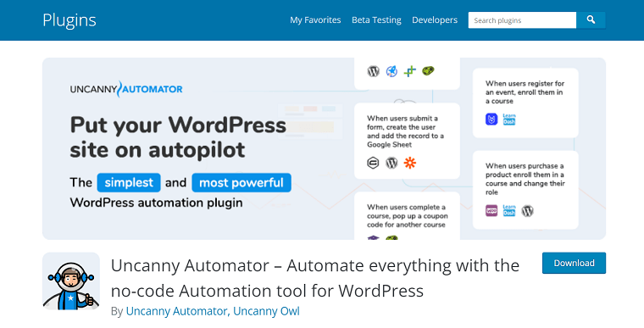Click the blue cat icon in event card
644x328 pixels.
pyautogui.click(x=491, y=120)
